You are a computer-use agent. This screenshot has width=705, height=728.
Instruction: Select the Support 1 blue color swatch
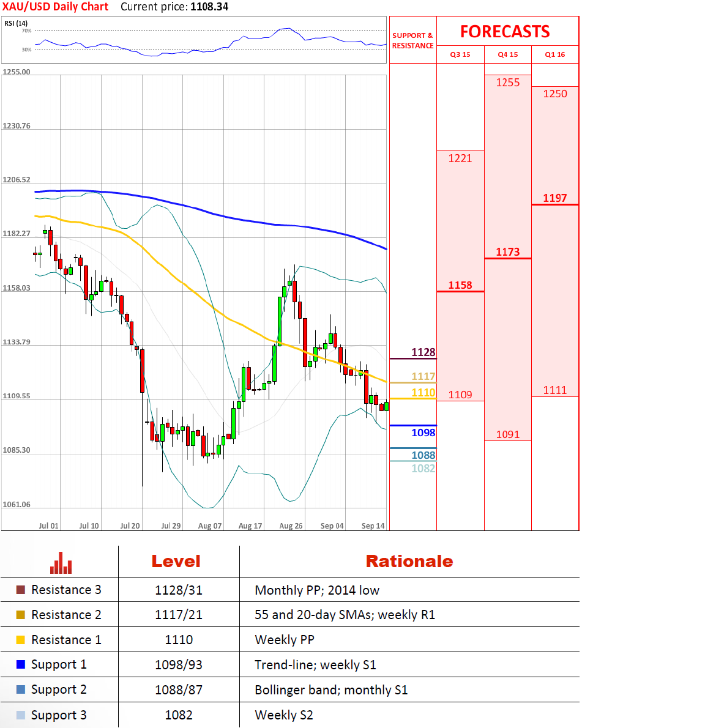[x=20, y=664]
